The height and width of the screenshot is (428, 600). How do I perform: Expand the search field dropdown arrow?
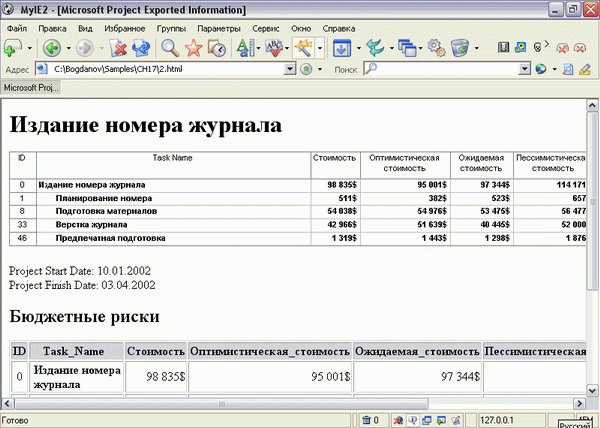click(525, 69)
